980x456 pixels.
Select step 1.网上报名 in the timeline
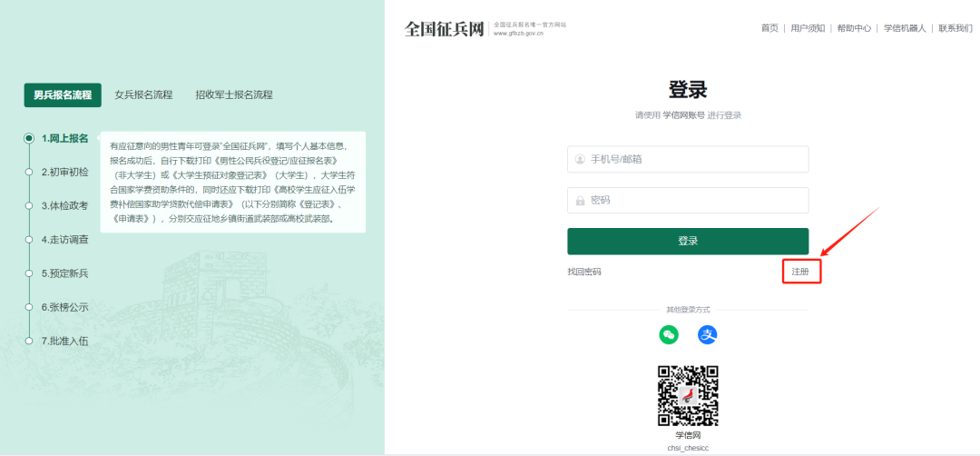tap(64, 138)
